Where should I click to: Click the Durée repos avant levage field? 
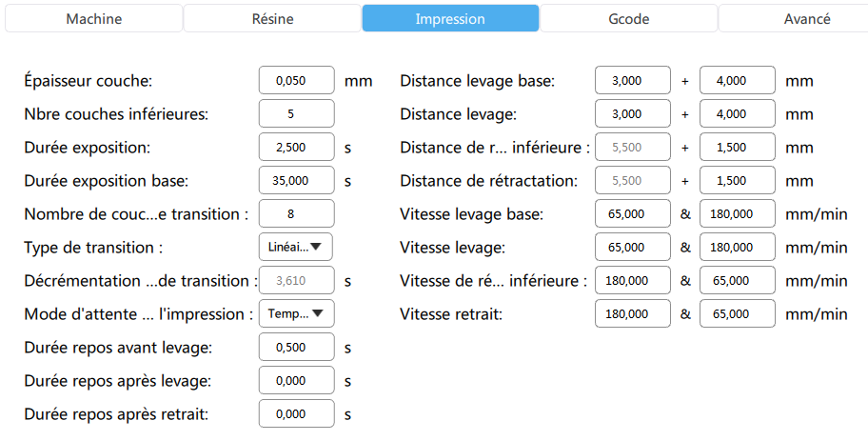click(296, 348)
